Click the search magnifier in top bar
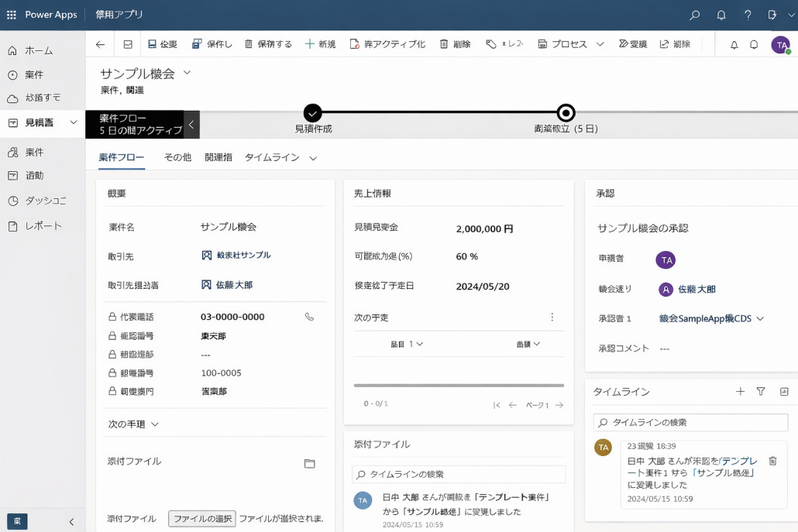798x532 pixels. (695, 15)
